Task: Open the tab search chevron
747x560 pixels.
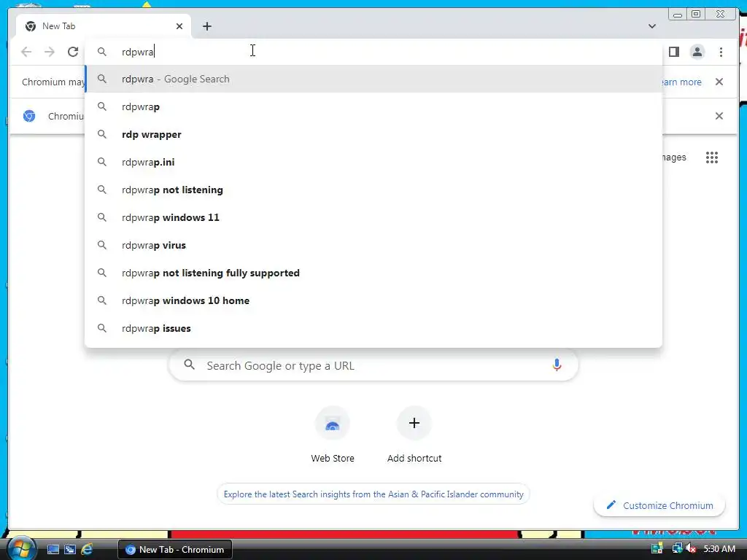Action: pyautogui.click(x=652, y=26)
